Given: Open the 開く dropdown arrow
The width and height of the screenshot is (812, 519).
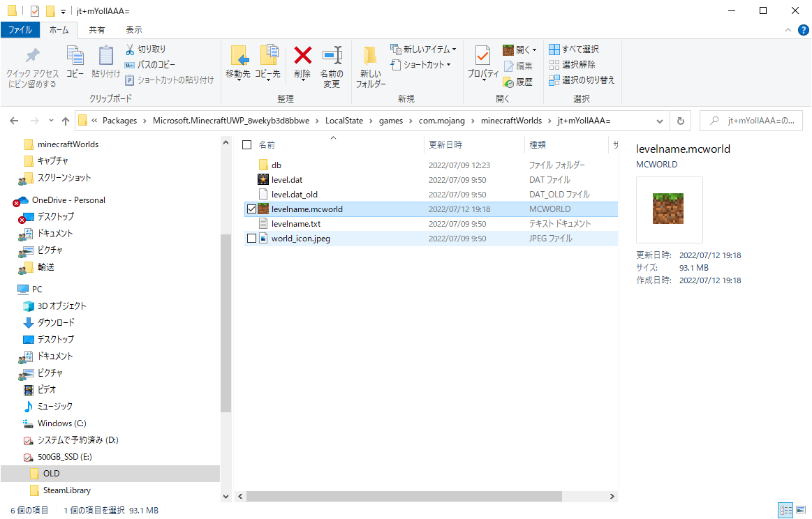Looking at the screenshot, I should (x=534, y=50).
